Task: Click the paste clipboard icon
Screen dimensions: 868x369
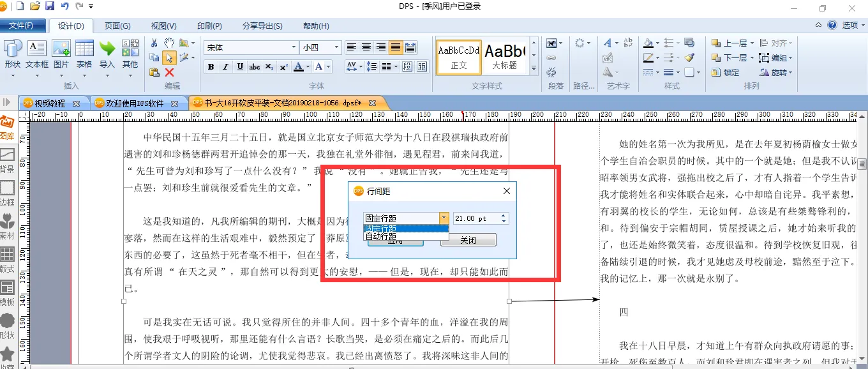Action: pyautogui.click(x=154, y=72)
